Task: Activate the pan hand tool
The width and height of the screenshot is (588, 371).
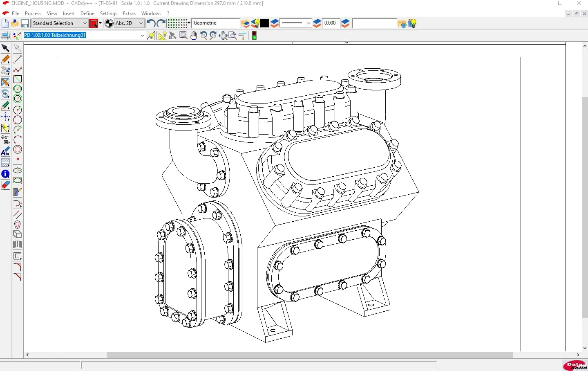Action: (x=193, y=36)
